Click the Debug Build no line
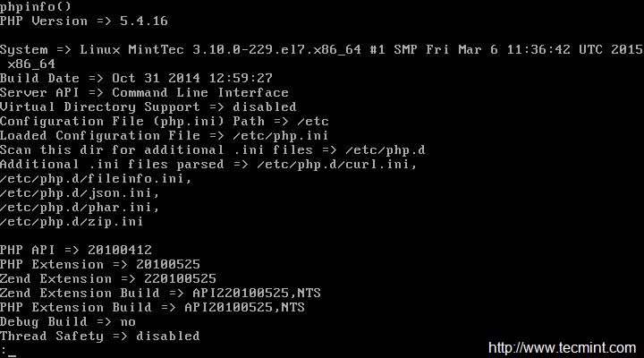Viewport: 644px width, 358px height. [68, 321]
